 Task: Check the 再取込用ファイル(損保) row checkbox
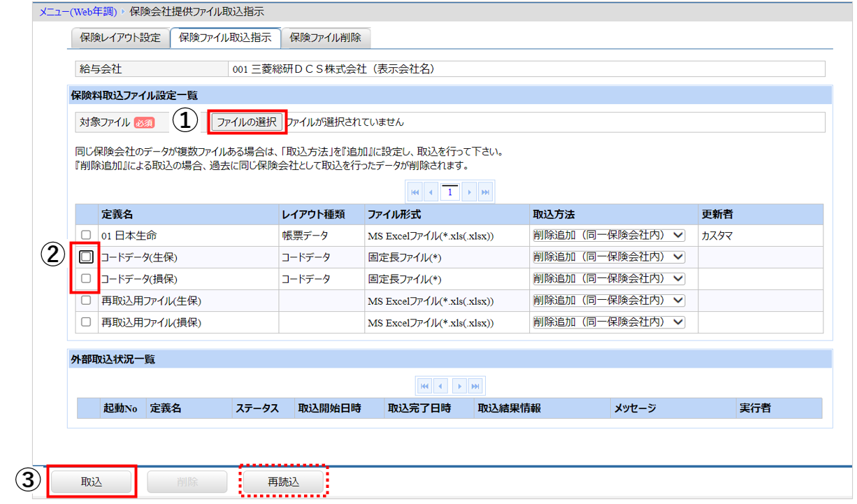[86, 322]
